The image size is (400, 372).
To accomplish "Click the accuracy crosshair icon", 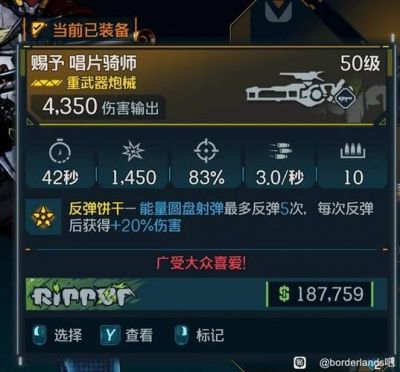I will point(206,151).
